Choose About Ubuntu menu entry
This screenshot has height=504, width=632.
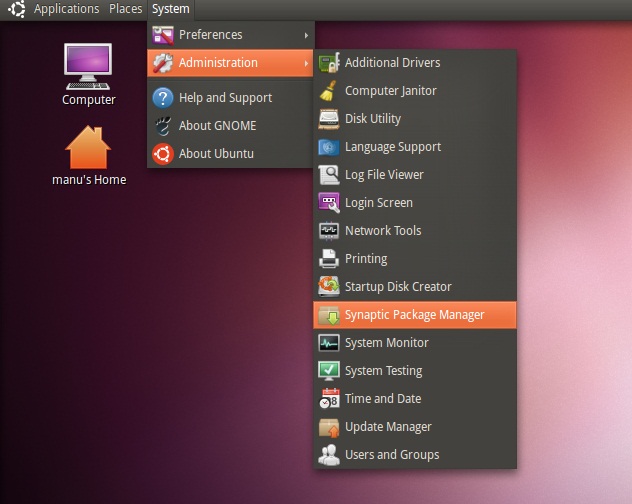coord(216,154)
